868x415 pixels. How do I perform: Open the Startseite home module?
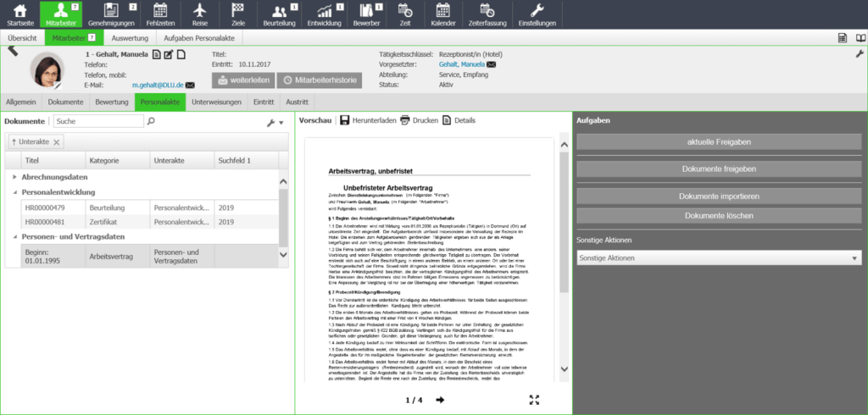point(20,14)
